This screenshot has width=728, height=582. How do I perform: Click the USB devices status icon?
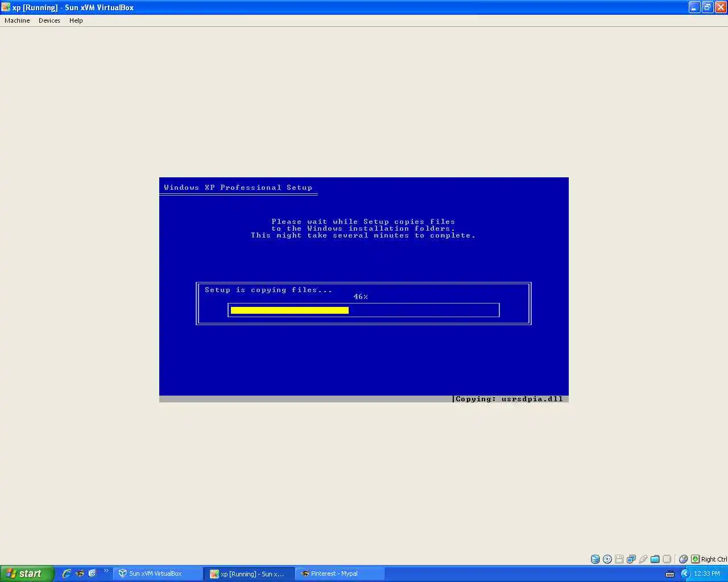pyautogui.click(x=643, y=559)
